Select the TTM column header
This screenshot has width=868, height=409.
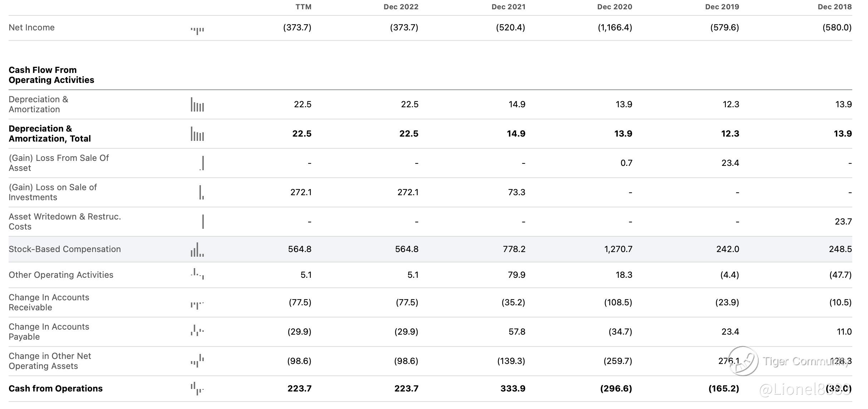(303, 7)
